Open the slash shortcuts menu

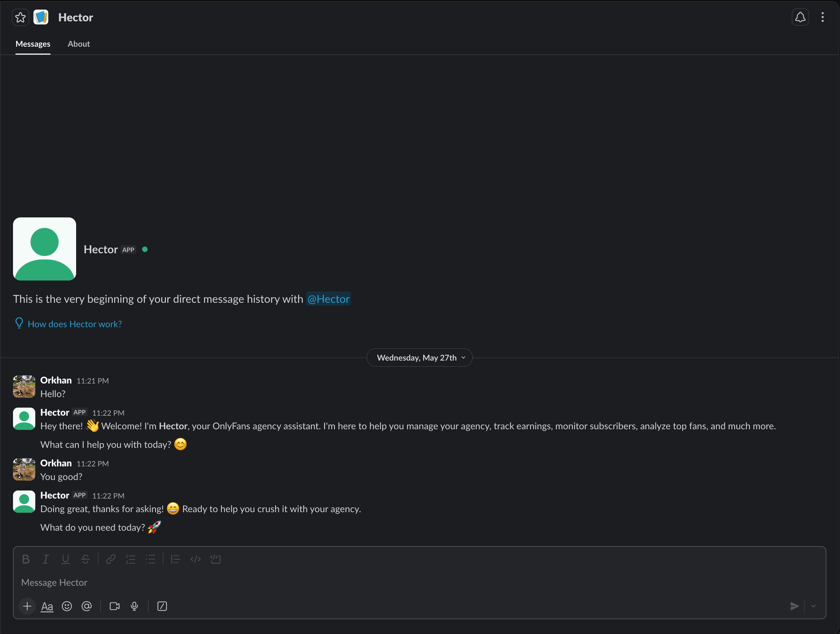(162, 606)
